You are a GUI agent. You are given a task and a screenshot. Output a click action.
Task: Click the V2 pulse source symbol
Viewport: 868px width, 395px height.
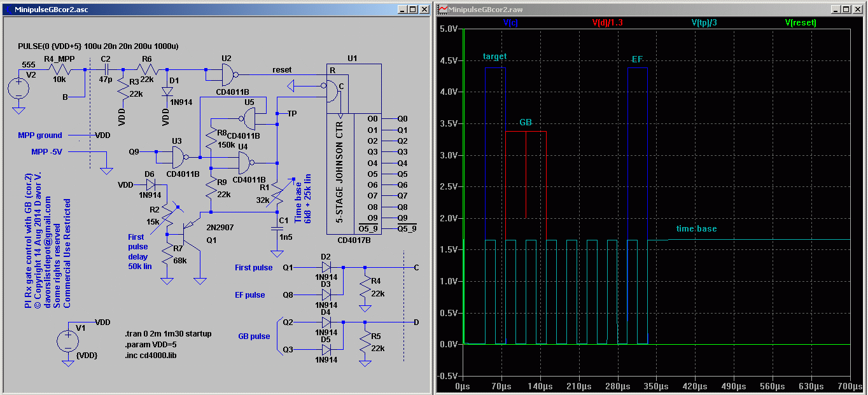pos(18,88)
